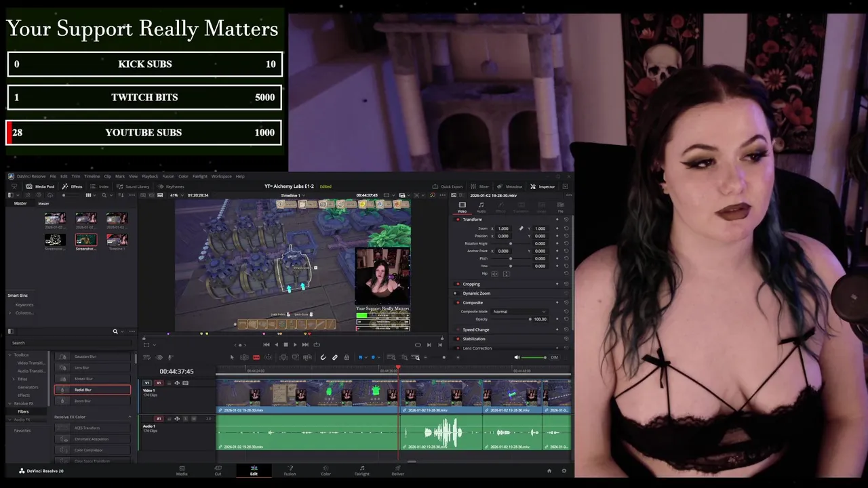
Task: Switch to the Deliver page
Action: click(x=398, y=470)
